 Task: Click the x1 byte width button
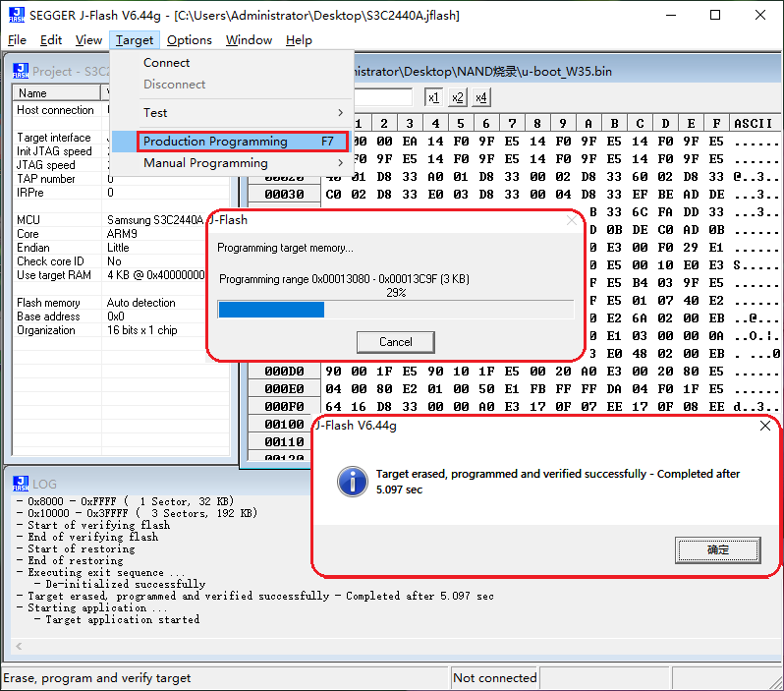click(x=433, y=97)
